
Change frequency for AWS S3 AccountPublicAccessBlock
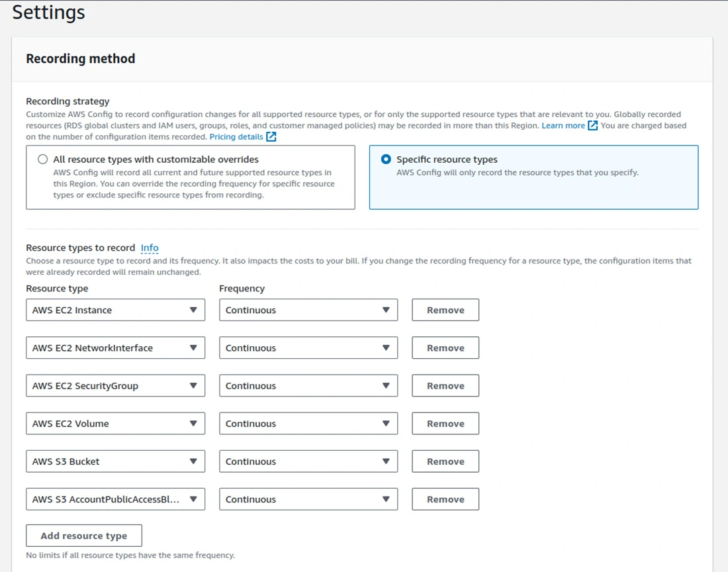pyautogui.click(x=308, y=499)
